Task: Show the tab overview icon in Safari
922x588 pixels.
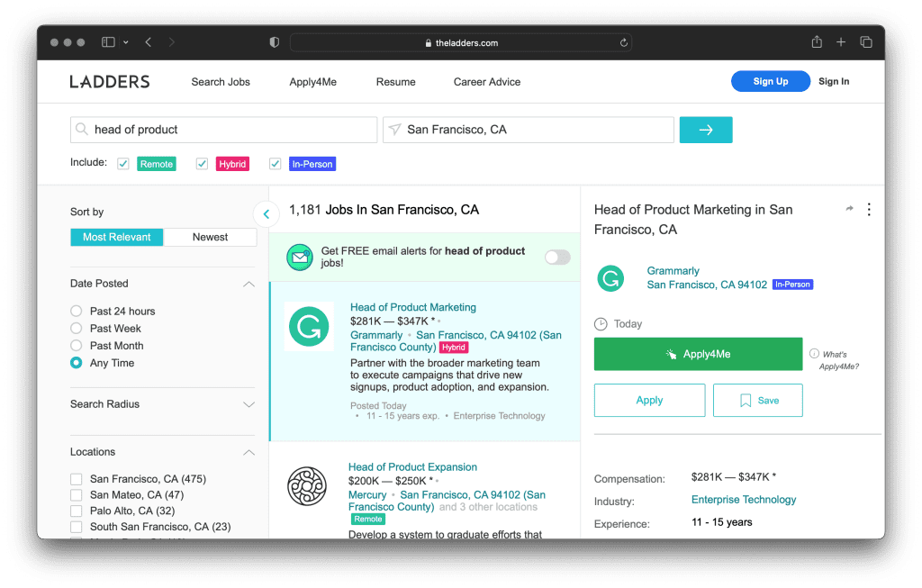Action: click(x=865, y=42)
